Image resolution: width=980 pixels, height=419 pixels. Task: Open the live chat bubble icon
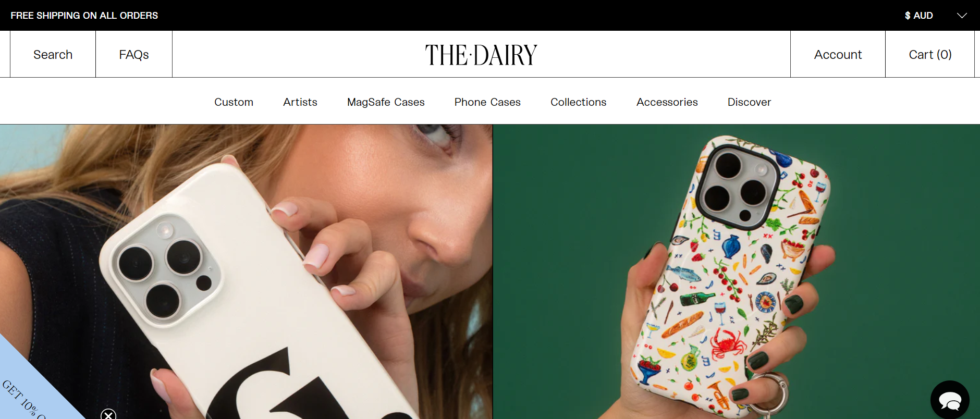pos(950,400)
